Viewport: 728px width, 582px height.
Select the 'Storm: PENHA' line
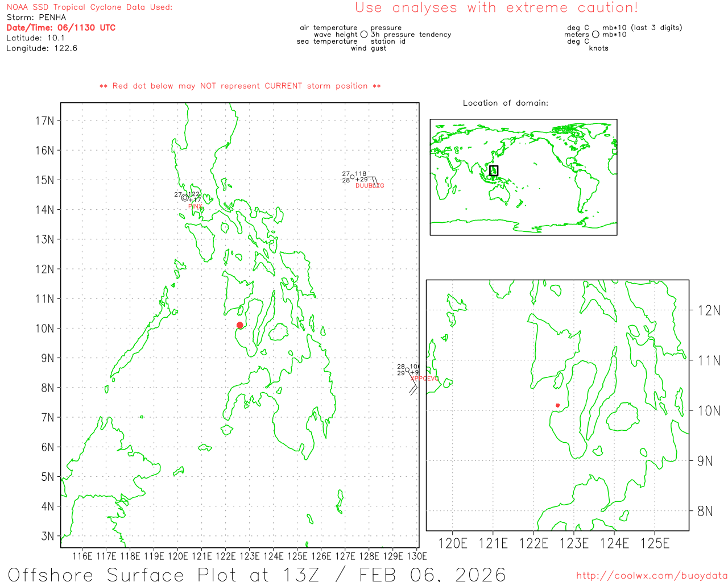(x=36, y=18)
